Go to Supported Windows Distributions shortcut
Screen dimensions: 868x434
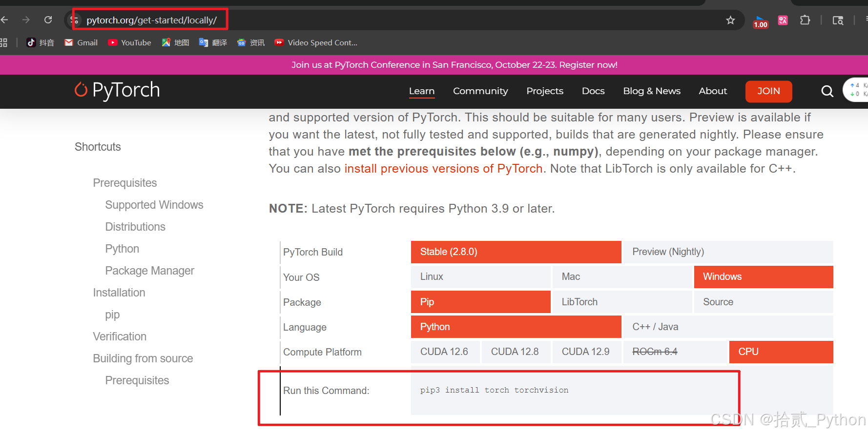coord(154,216)
